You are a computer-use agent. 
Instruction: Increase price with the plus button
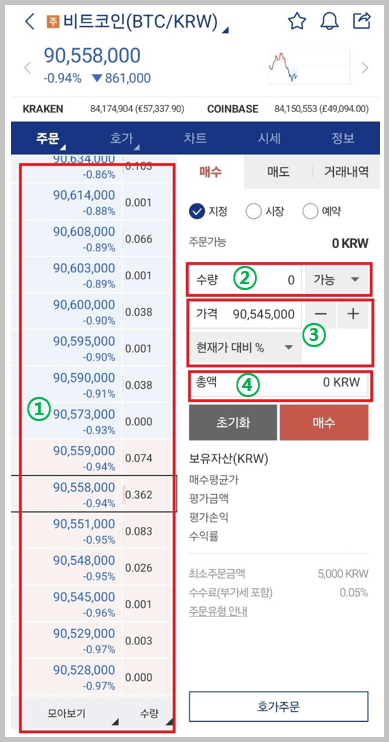(x=353, y=314)
